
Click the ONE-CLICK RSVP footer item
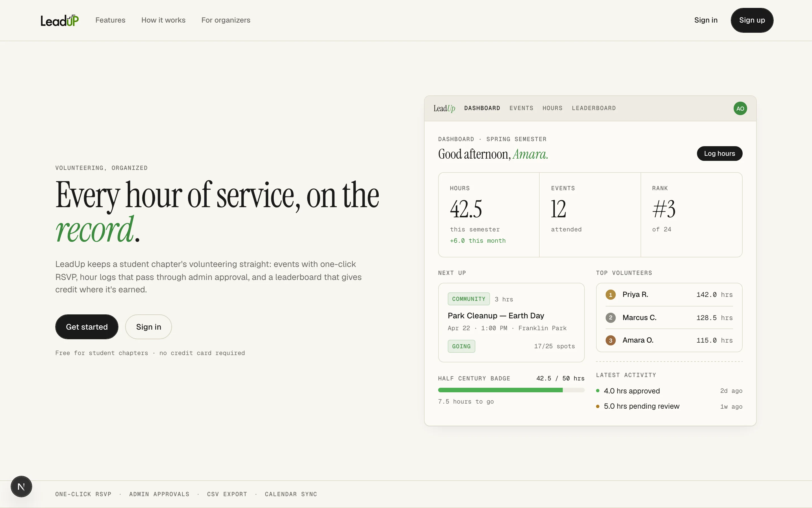point(83,494)
